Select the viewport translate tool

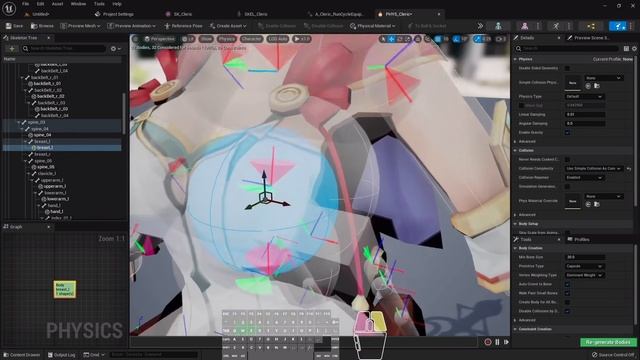[391, 39]
